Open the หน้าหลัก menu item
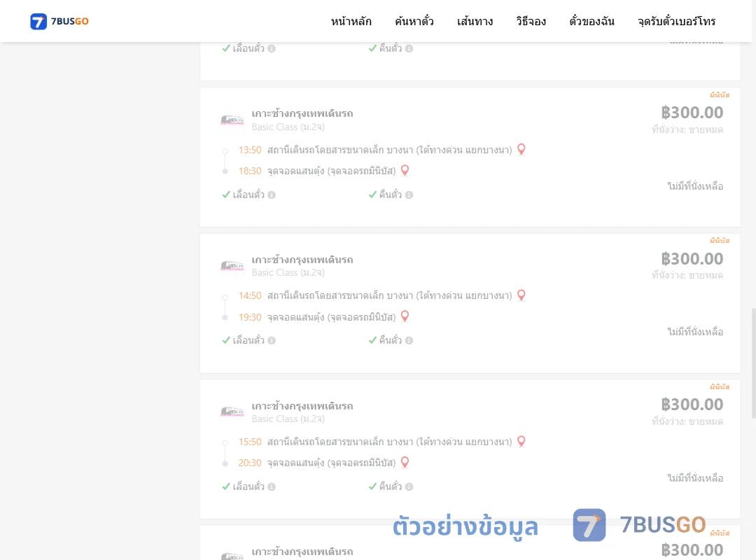756x560 pixels. [351, 21]
